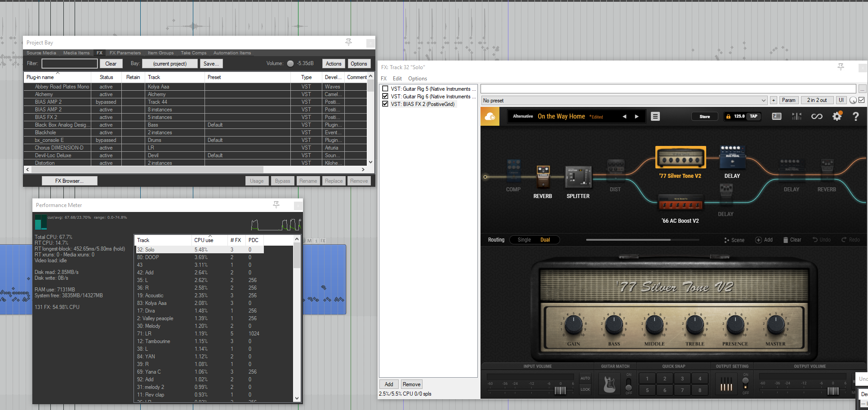Select the REVERB pedal after COMP

(x=543, y=176)
